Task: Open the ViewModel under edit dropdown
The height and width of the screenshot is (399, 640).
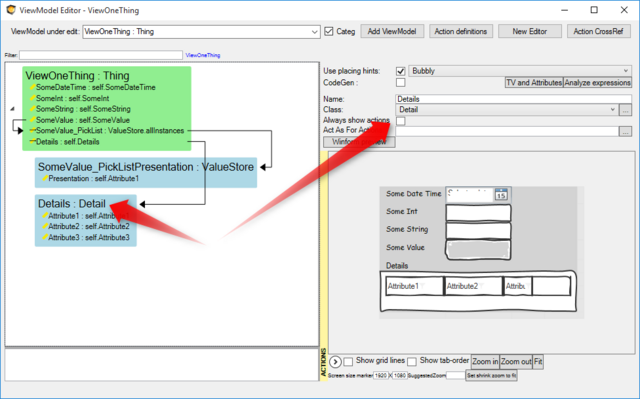Action: tap(201, 31)
